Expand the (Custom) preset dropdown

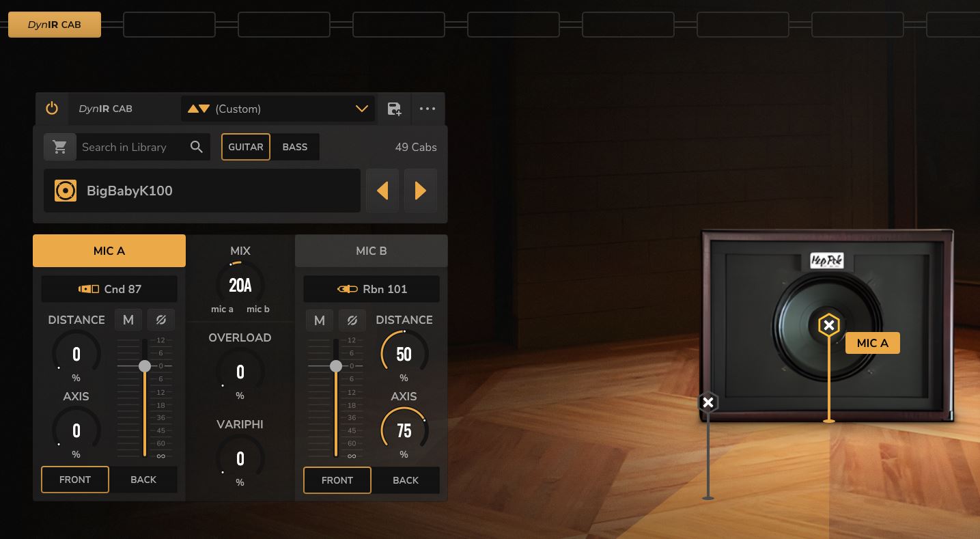pyautogui.click(x=362, y=109)
